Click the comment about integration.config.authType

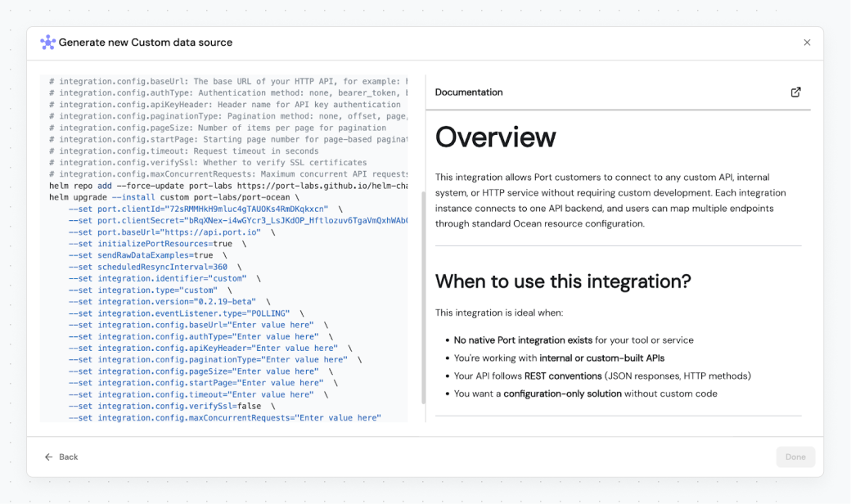coord(228,92)
